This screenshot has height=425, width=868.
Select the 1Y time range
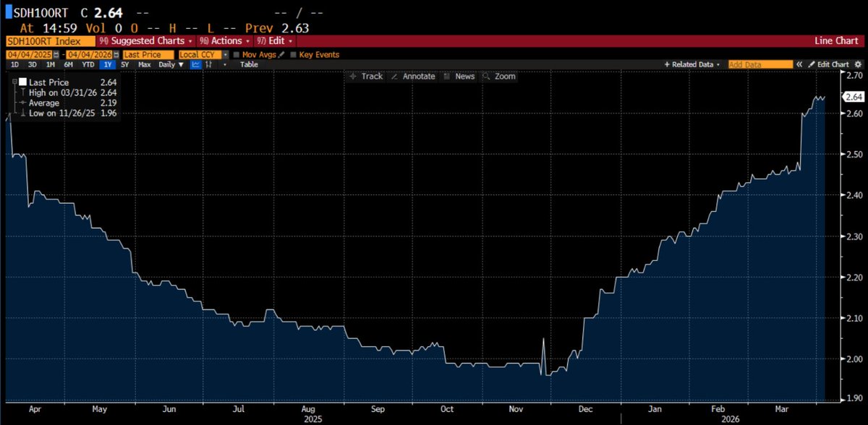(x=108, y=64)
